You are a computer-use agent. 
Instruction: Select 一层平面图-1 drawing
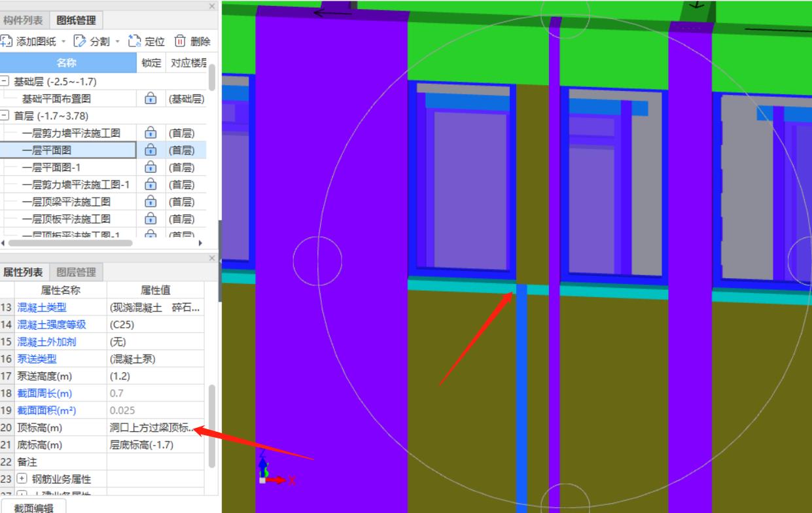(x=51, y=168)
